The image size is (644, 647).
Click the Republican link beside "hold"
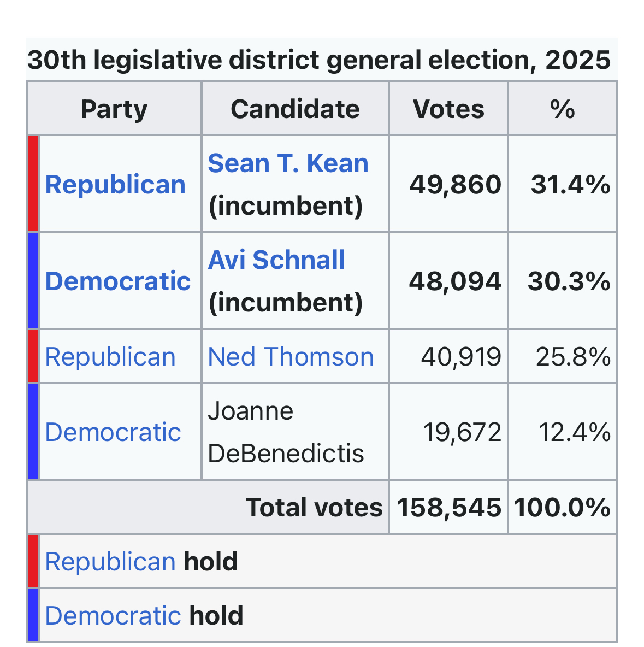click(110, 562)
